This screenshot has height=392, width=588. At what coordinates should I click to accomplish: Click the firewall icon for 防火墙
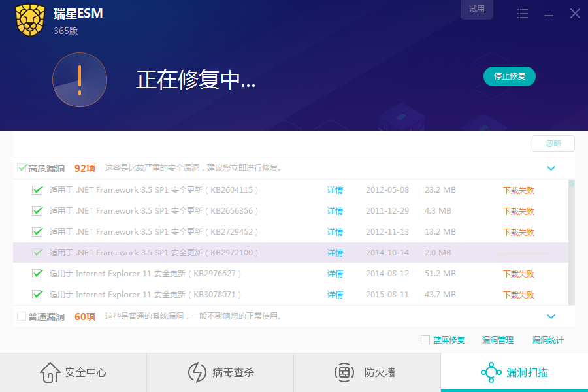[x=344, y=372]
